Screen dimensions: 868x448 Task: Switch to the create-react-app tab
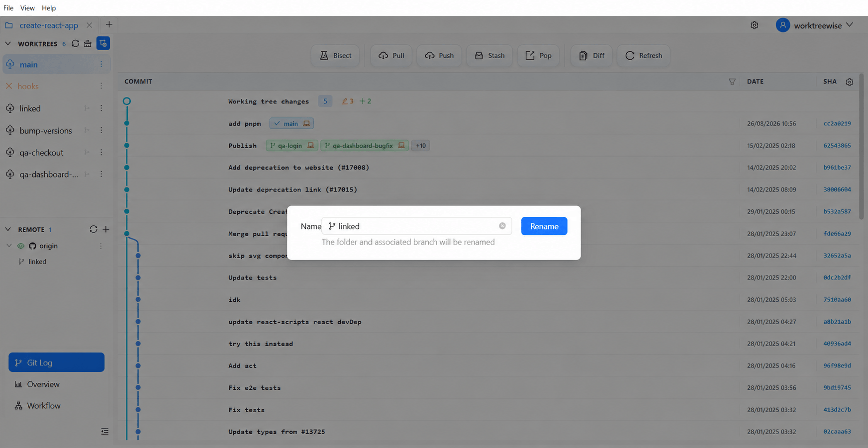(48, 25)
